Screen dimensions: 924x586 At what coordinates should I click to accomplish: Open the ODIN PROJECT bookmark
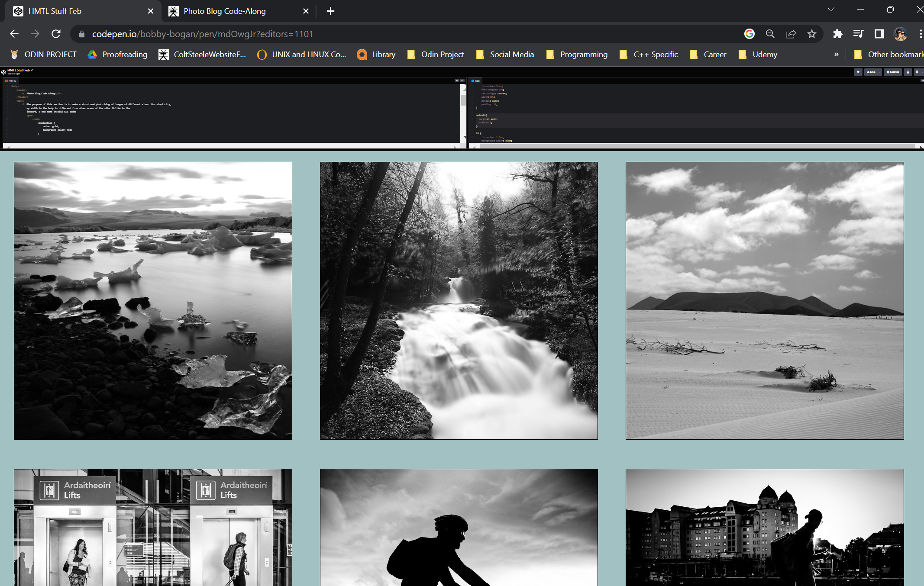43,54
